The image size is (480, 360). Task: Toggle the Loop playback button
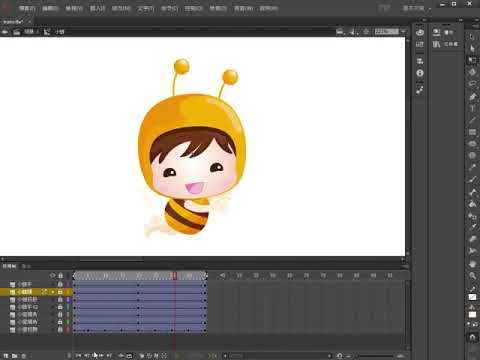pyautogui.click(x=129, y=356)
